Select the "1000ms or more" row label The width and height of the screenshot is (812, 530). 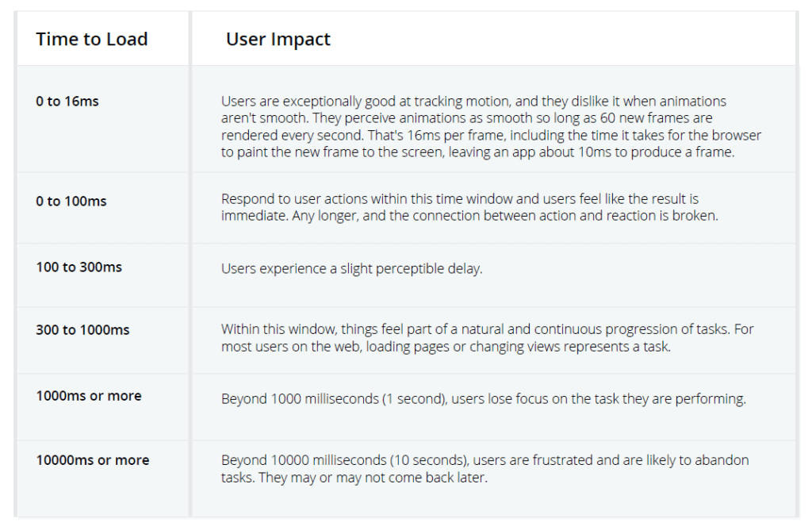(89, 396)
